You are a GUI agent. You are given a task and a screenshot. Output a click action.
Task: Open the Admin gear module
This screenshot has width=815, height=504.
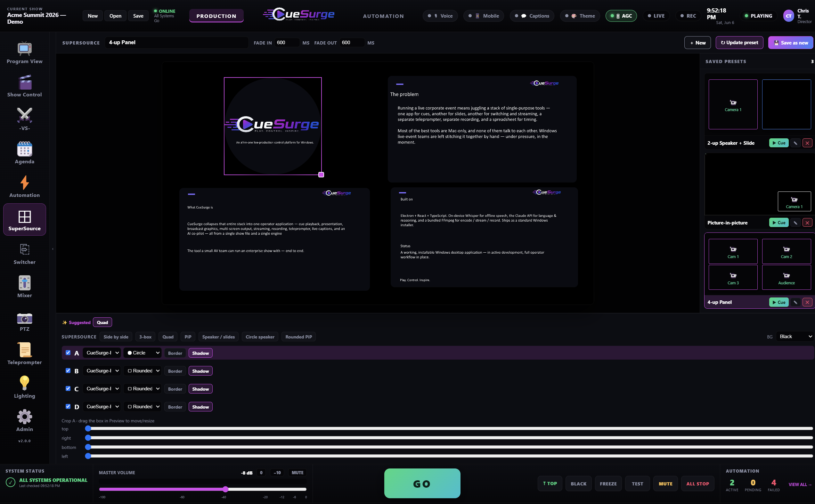tap(24, 421)
